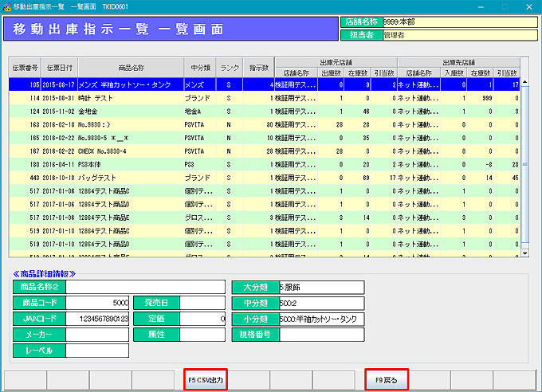Viewport: 542px width, 392px height.
Task: Click the JANコード input field
Action: (x=98, y=319)
